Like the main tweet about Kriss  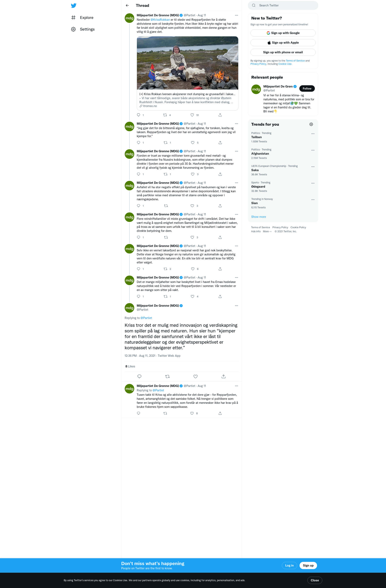[195, 376]
